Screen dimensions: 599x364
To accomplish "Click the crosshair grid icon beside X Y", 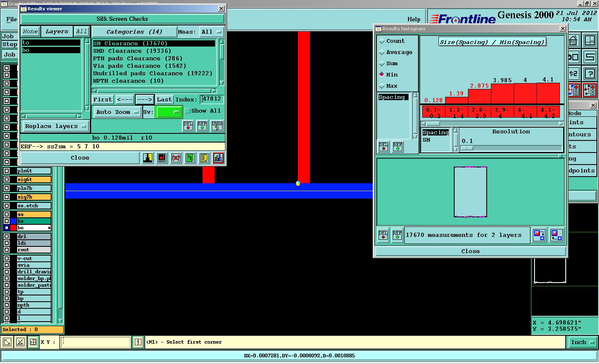I will pyautogui.click(x=33, y=342).
